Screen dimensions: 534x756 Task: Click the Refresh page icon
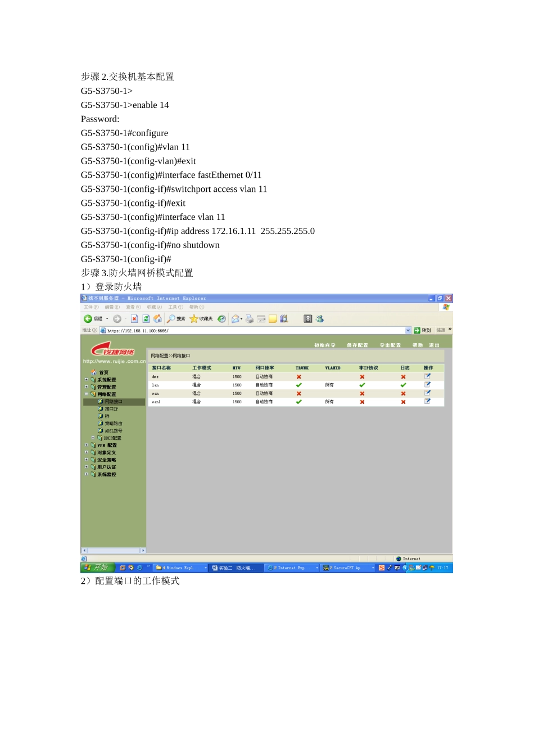click(x=146, y=319)
